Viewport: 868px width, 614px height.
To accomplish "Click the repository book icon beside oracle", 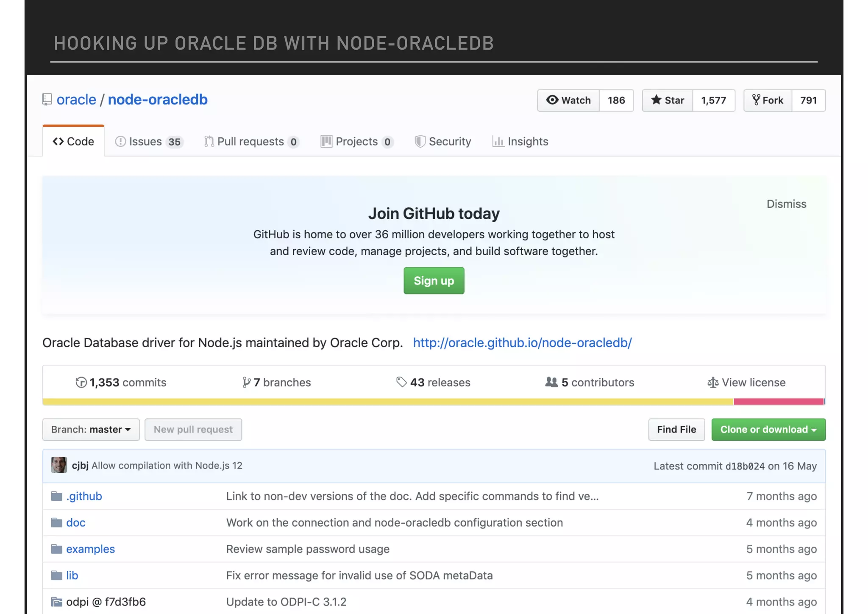I will click(47, 100).
